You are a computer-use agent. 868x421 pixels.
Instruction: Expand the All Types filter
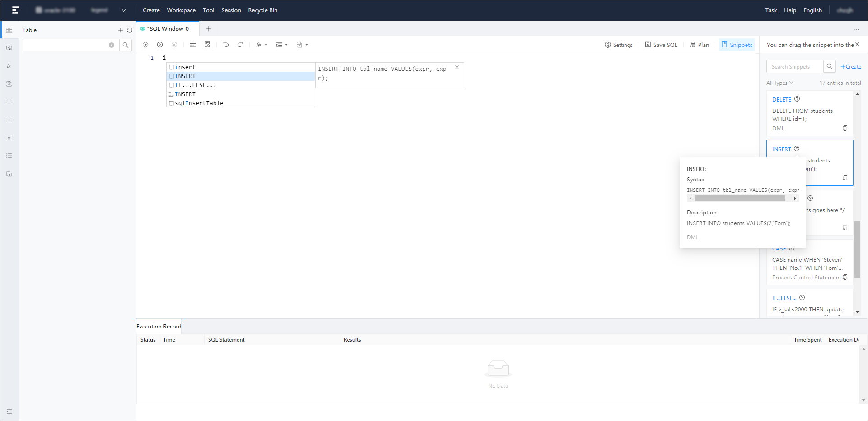[x=780, y=83]
